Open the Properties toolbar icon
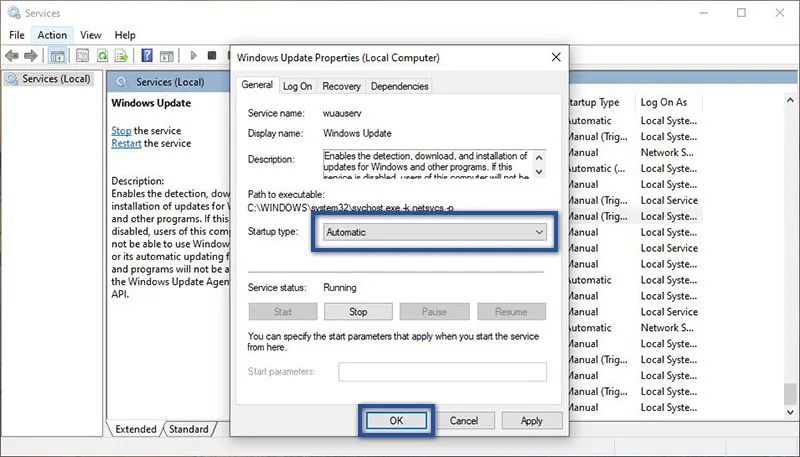Image resolution: width=800 pixels, height=457 pixels. (82, 56)
